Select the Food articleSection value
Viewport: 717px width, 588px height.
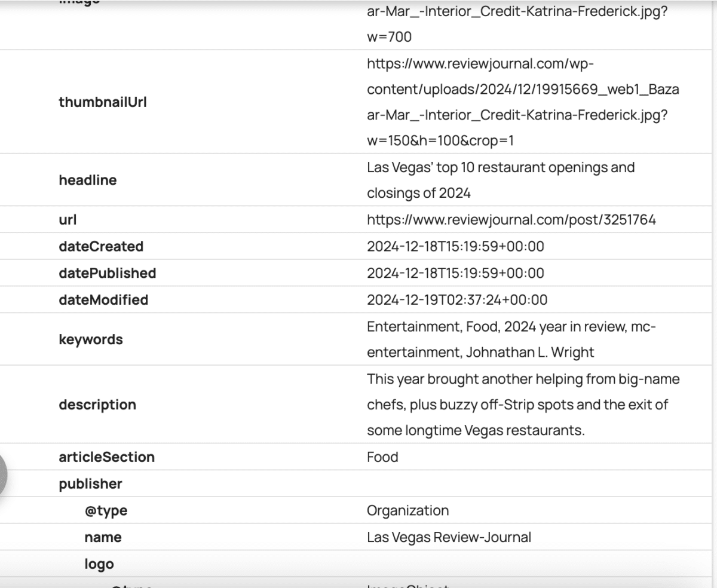(x=382, y=457)
